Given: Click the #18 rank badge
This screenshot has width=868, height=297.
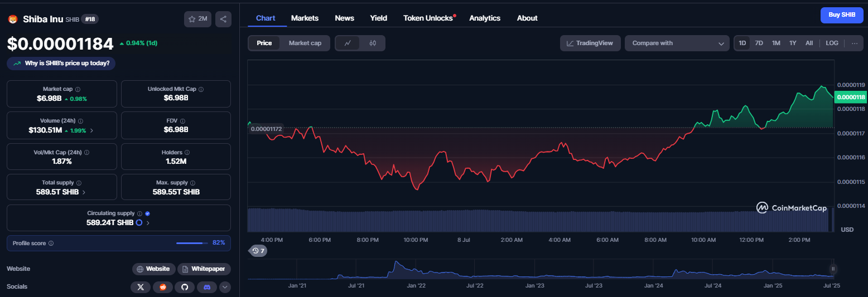Looking at the screenshot, I should click(x=90, y=19).
